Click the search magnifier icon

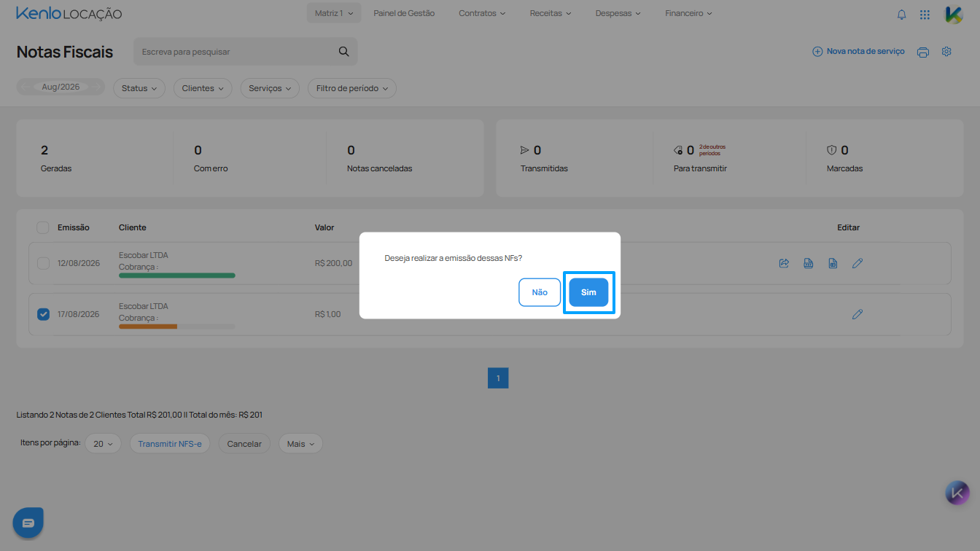pos(343,52)
